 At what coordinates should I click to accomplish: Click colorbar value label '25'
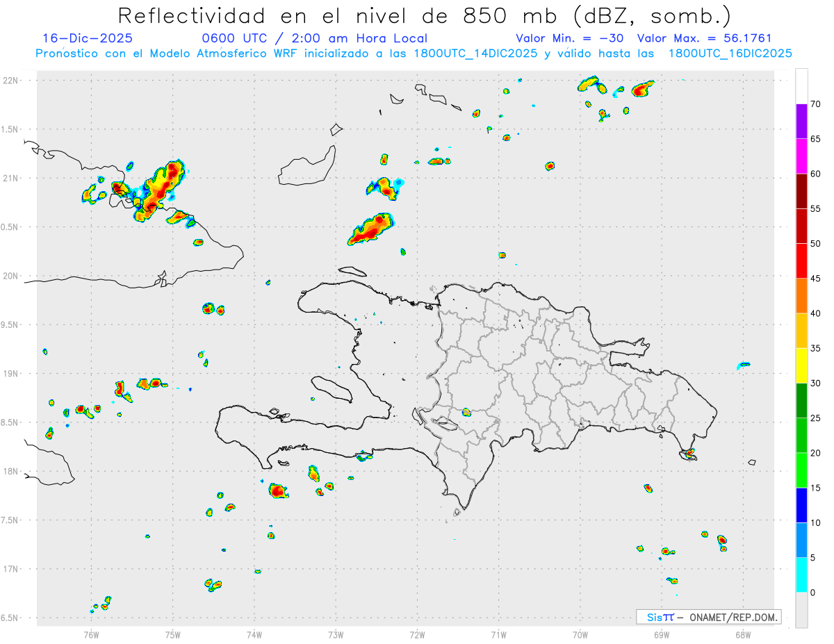coord(816,418)
